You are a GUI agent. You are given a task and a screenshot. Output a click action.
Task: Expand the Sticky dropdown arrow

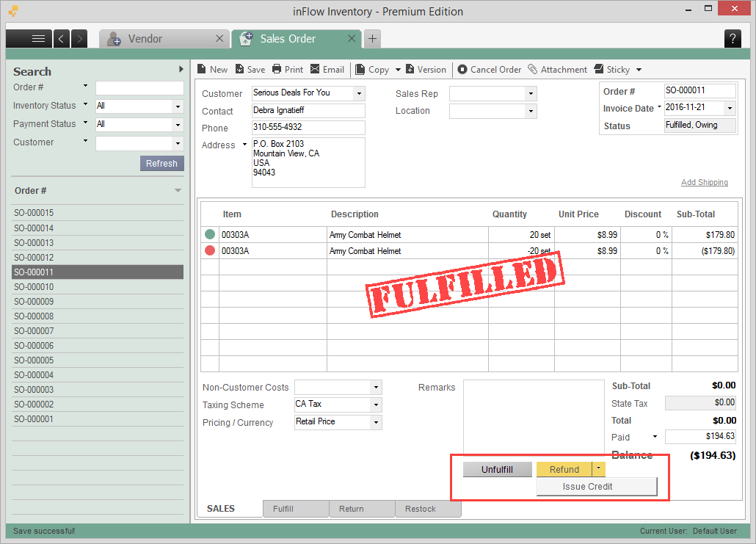click(x=639, y=70)
